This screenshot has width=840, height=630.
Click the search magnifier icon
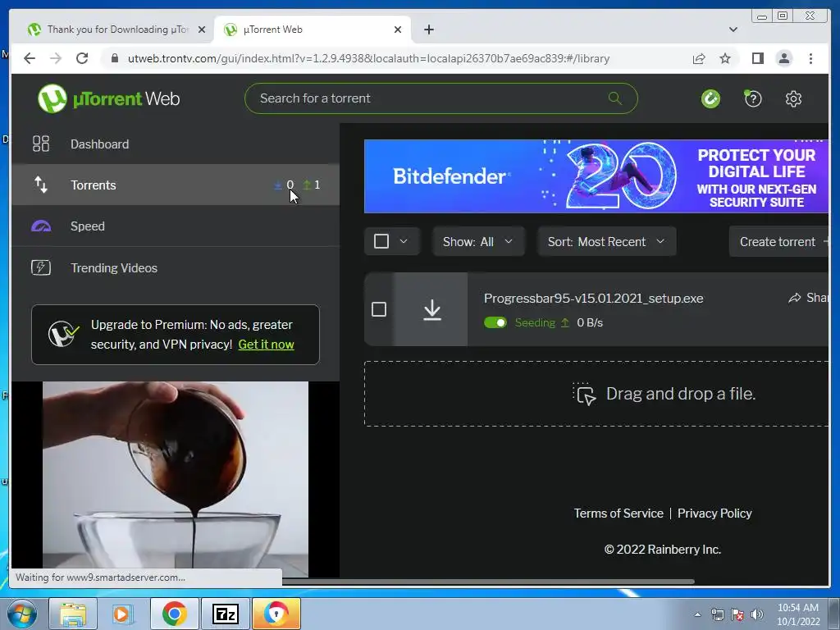pyautogui.click(x=615, y=98)
